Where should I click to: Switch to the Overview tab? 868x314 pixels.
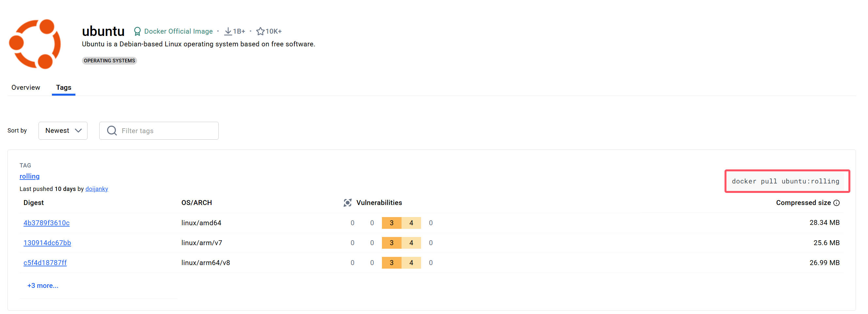pyautogui.click(x=25, y=87)
